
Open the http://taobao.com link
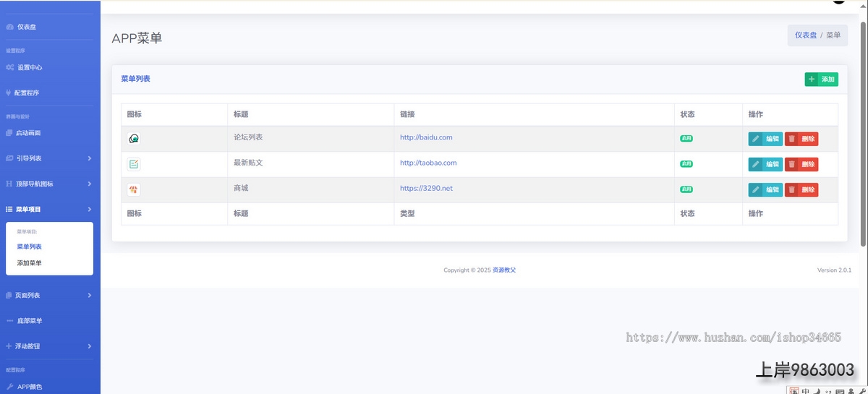click(x=428, y=163)
